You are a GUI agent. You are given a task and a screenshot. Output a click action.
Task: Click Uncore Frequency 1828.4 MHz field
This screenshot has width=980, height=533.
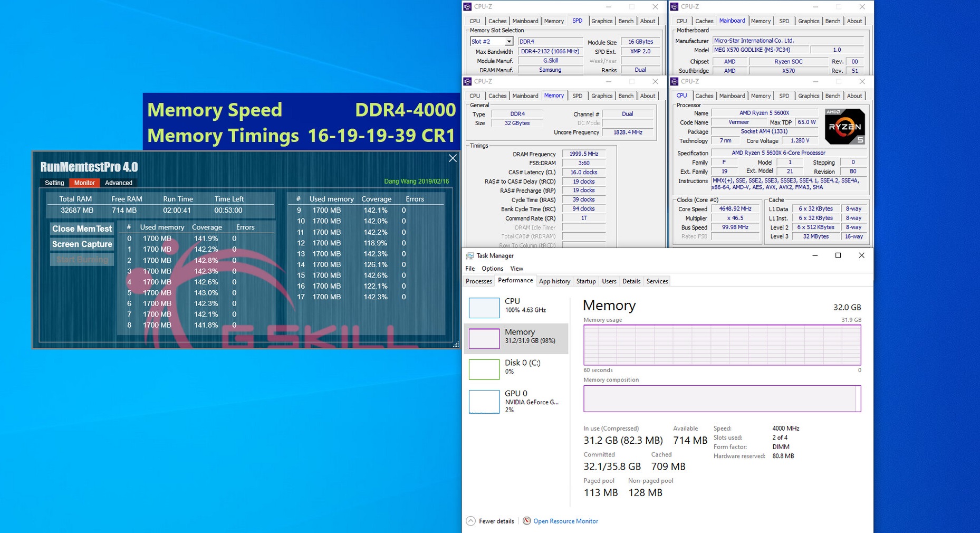[628, 132]
